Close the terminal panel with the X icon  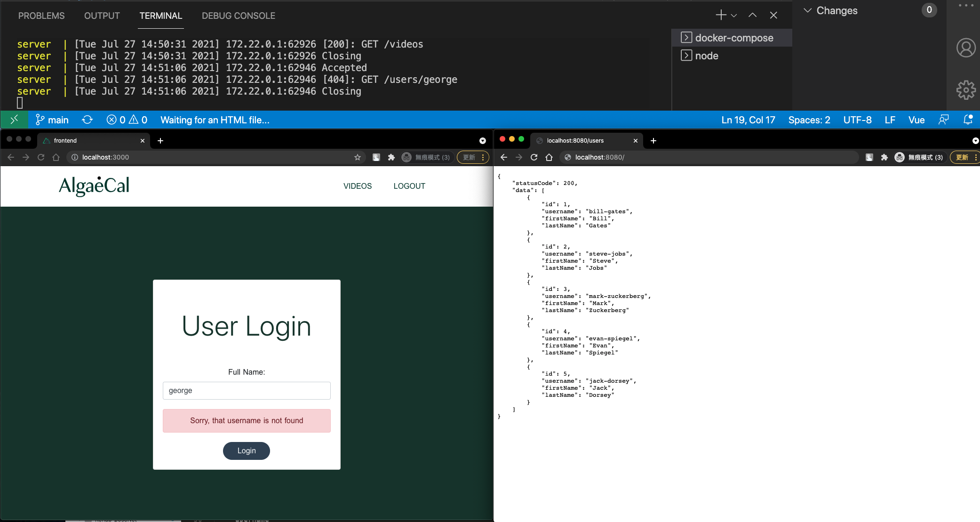point(773,15)
